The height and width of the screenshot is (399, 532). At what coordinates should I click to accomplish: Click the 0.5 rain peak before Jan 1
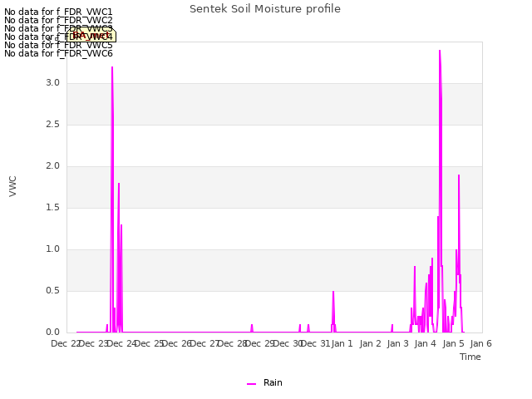[x=333, y=292]
